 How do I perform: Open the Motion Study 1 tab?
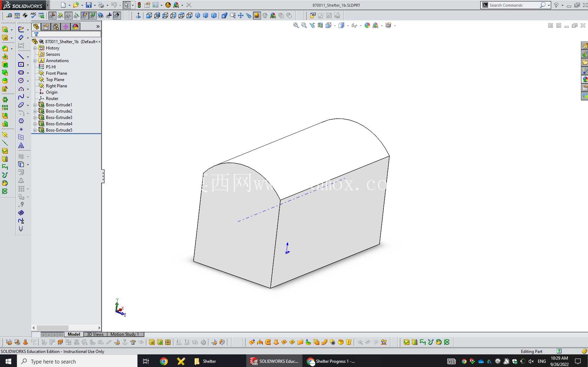(x=125, y=334)
